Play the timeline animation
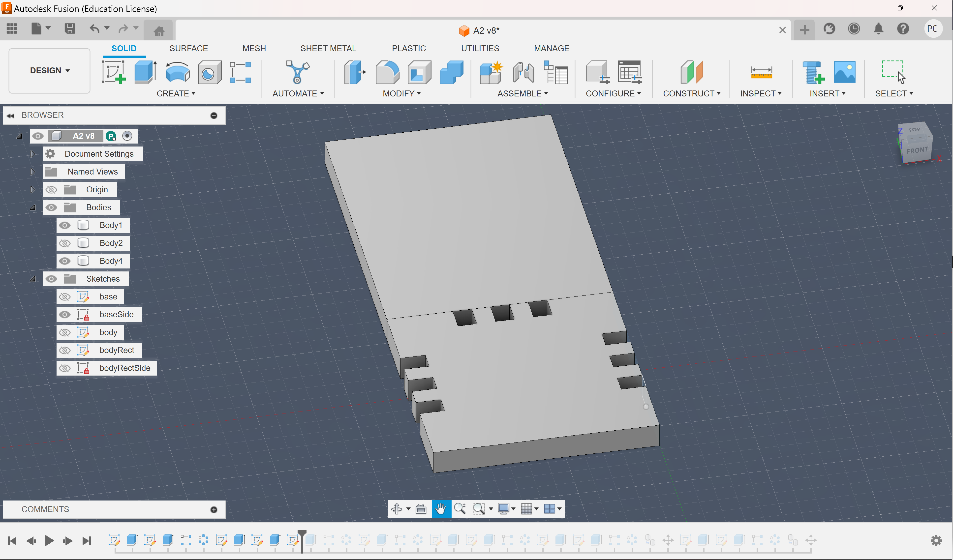 (49, 541)
